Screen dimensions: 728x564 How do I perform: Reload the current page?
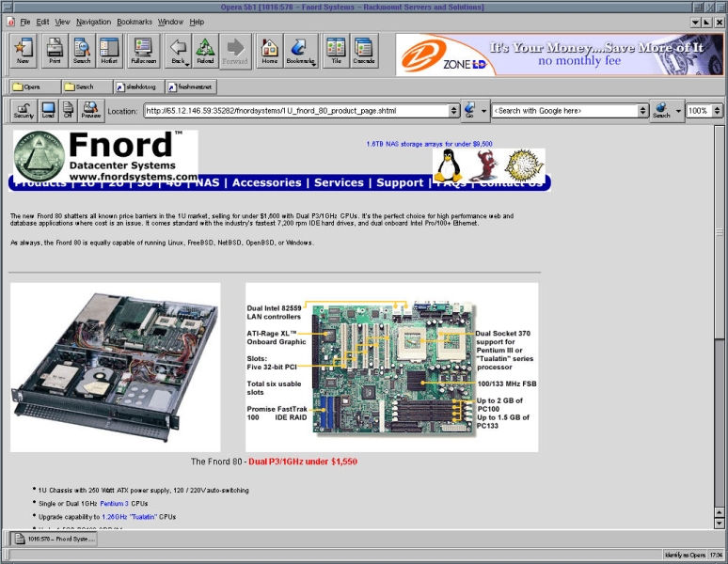(205, 51)
